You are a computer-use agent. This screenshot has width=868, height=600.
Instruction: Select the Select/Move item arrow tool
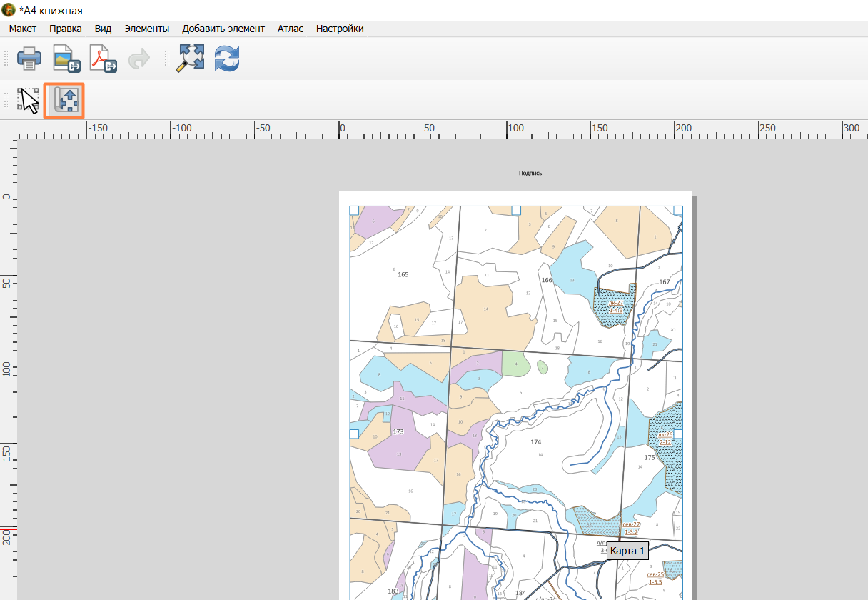click(29, 101)
